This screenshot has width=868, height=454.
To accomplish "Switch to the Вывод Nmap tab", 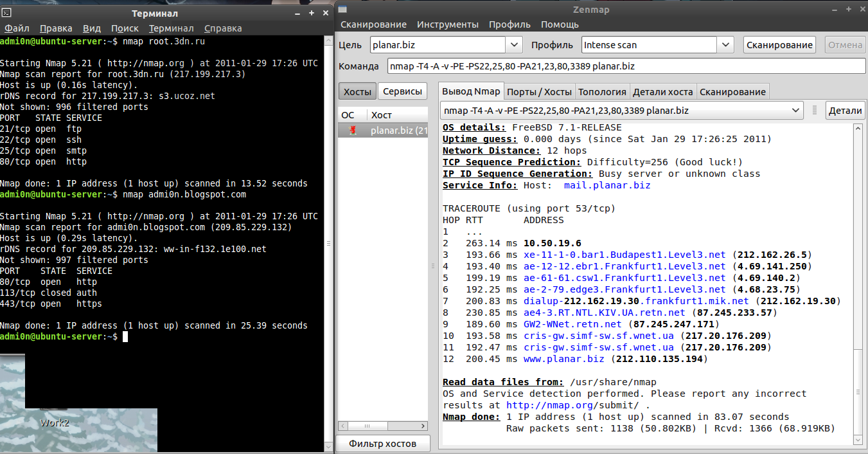I will pos(471,91).
